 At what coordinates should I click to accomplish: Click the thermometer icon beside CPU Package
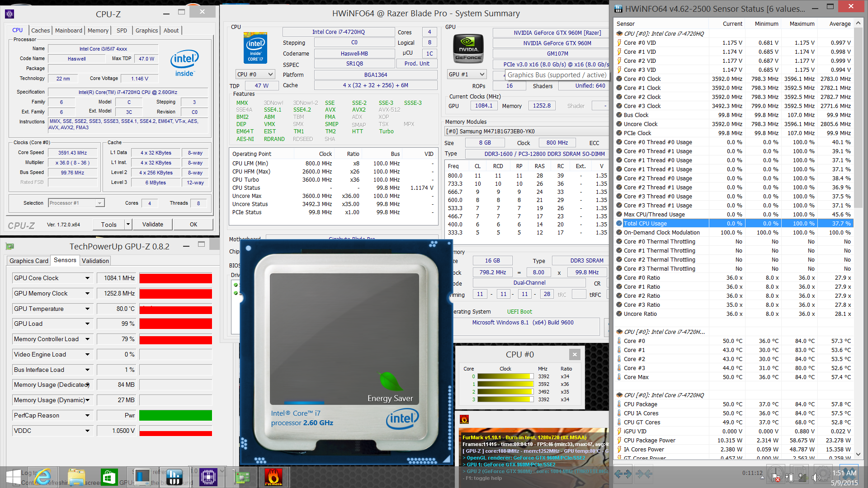pyautogui.click(x=619, y=404)
